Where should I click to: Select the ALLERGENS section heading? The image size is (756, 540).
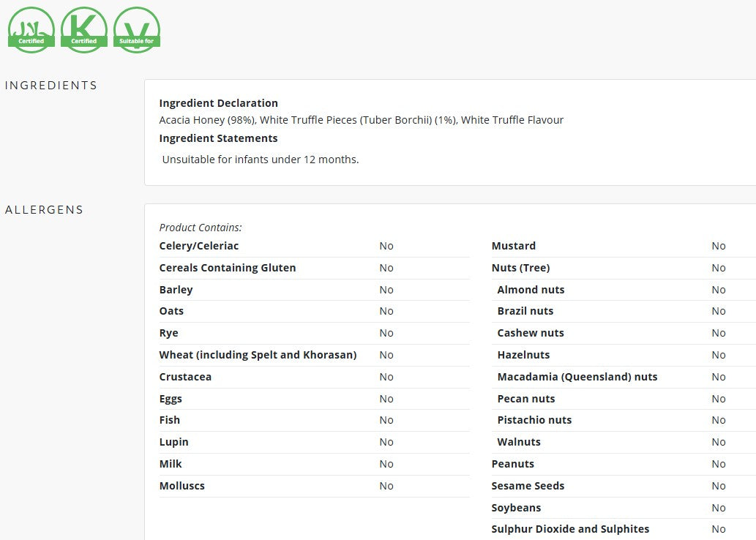tap(45, 210)
